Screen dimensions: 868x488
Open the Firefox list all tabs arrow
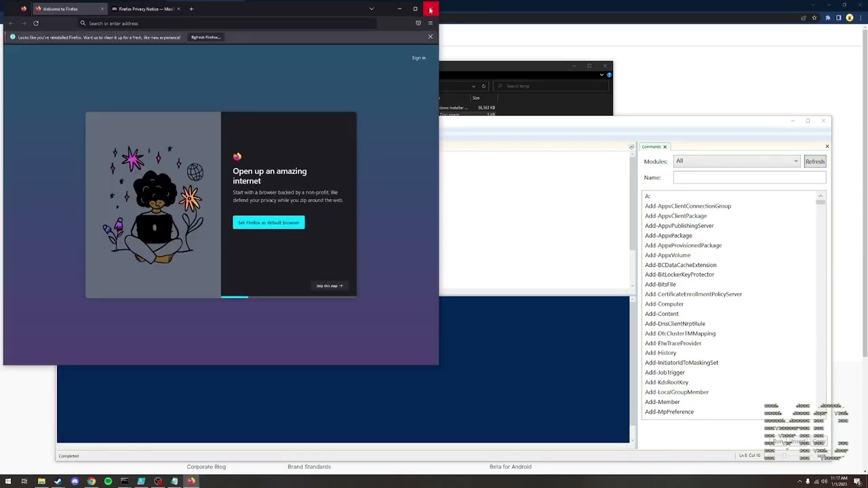(371, 9)
